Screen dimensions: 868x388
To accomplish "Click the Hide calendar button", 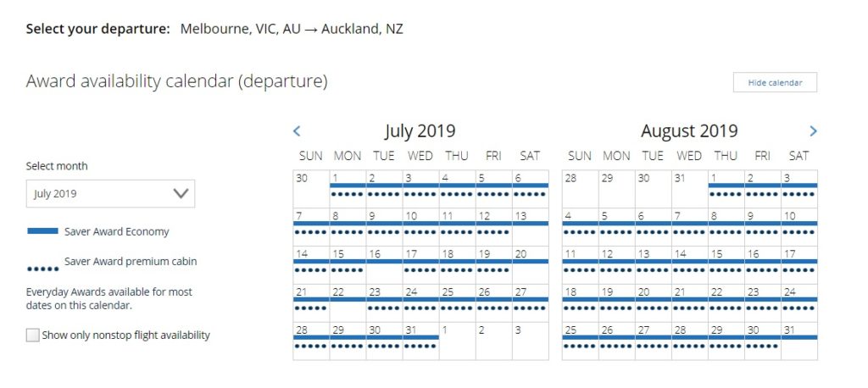I will [775, 82].
